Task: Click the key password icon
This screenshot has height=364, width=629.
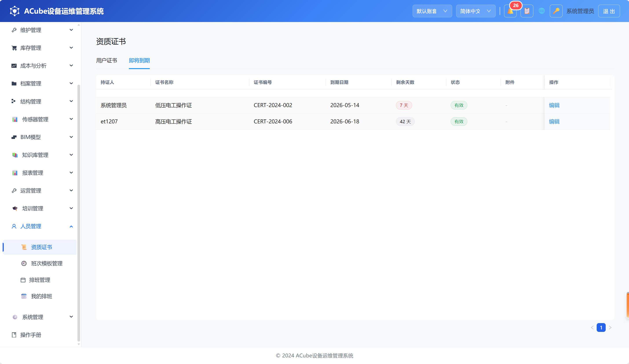Action: pos(556,11)
